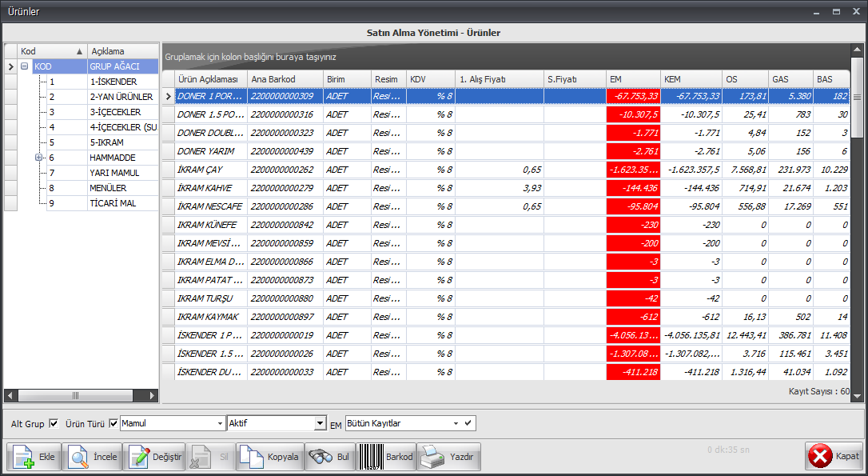The width and height of the screenshot is (868, 476).
Task: Sort by GAS column header
Action: (x=791, y=79)
